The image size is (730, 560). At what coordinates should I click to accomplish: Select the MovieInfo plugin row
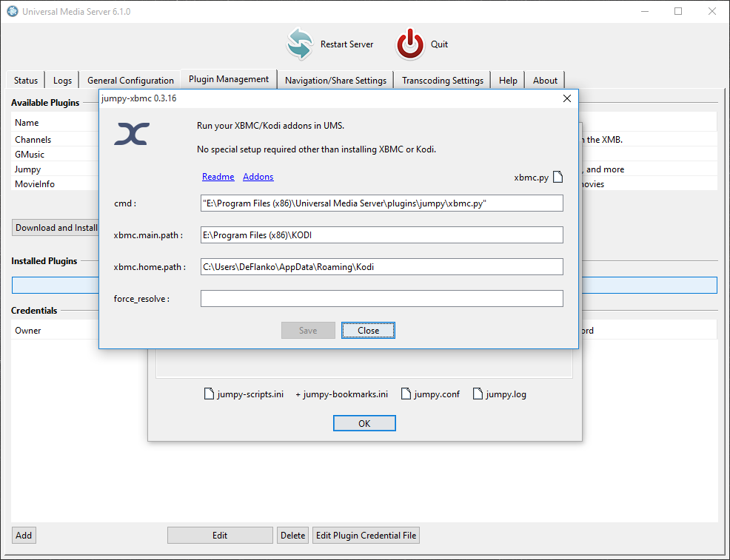pyautogui.click(x=55, y=184)
